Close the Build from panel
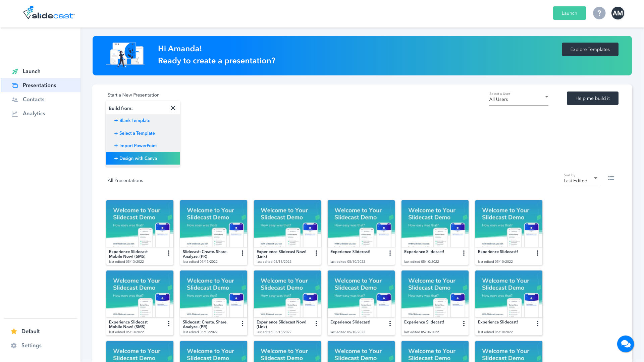The image size is (644, 362). pyautogui.click(x=173, y=108)
